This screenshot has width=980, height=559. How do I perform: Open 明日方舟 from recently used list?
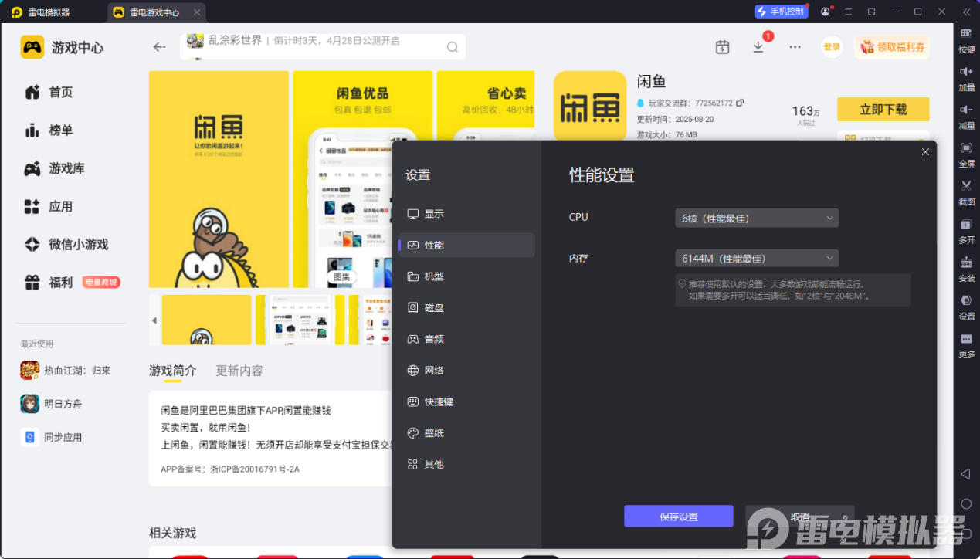point(62,404)
